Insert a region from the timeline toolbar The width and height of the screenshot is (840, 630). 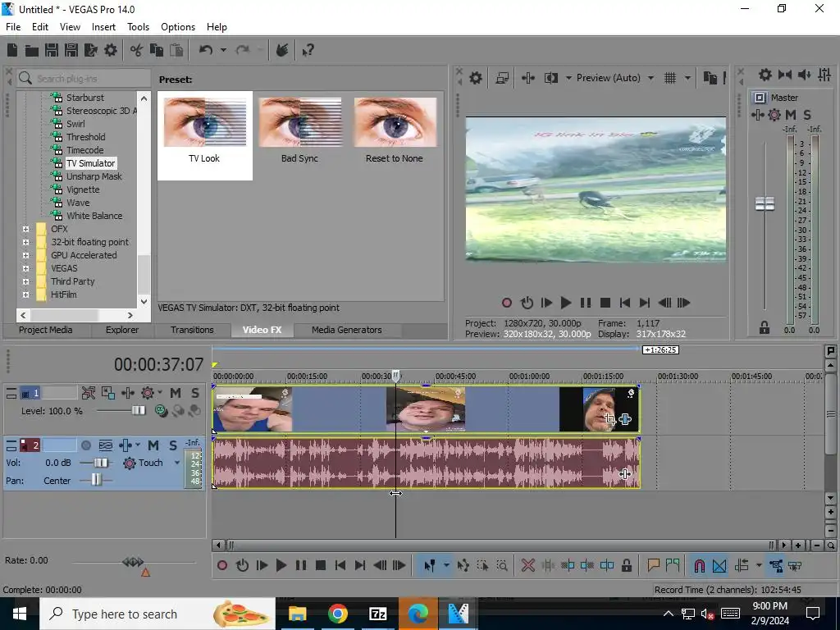pos(673,565)
